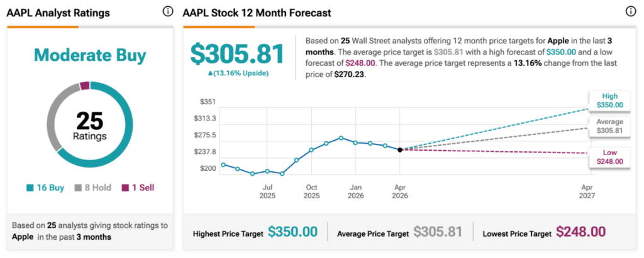This screenshot has width=644, height=258.
Task: Click the 25 Ratings donut chart center
Action: click(x=89, y=126)
